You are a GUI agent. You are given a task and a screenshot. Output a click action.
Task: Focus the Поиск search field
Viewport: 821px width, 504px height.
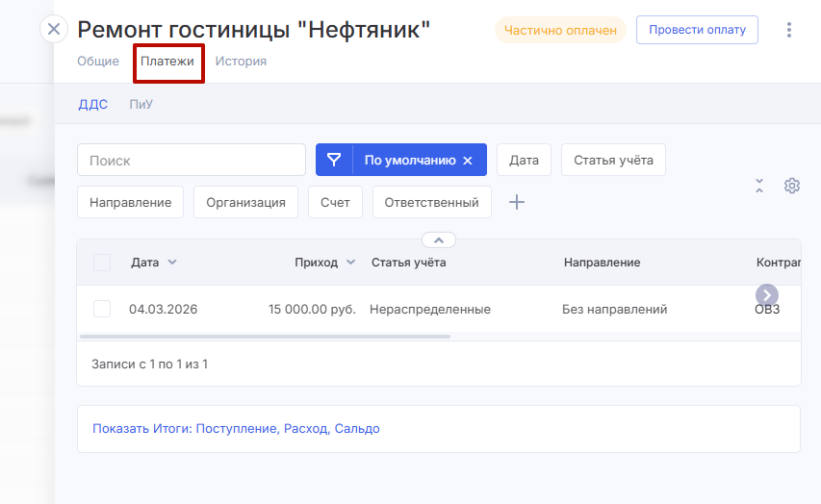coord(192,161)
